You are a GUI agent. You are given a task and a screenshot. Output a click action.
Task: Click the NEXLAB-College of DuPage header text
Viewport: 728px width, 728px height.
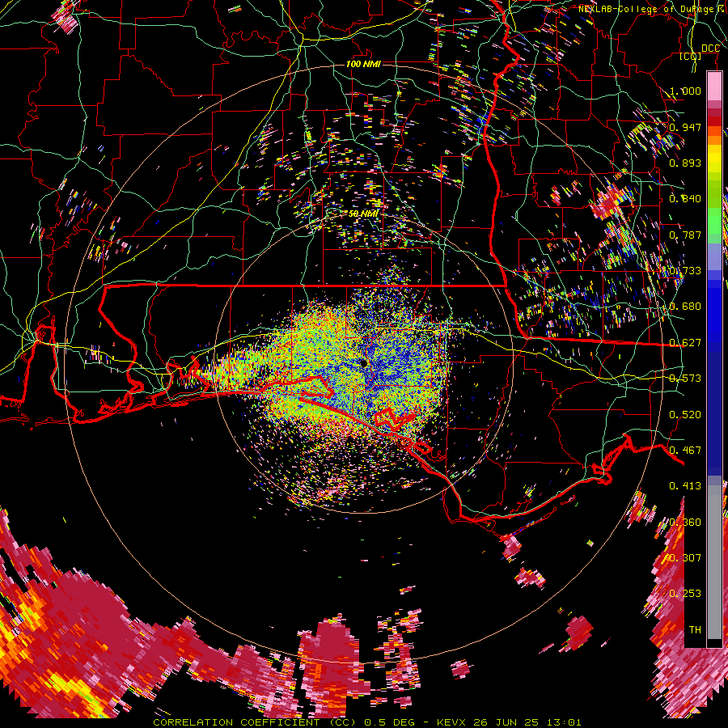point(648,9)
